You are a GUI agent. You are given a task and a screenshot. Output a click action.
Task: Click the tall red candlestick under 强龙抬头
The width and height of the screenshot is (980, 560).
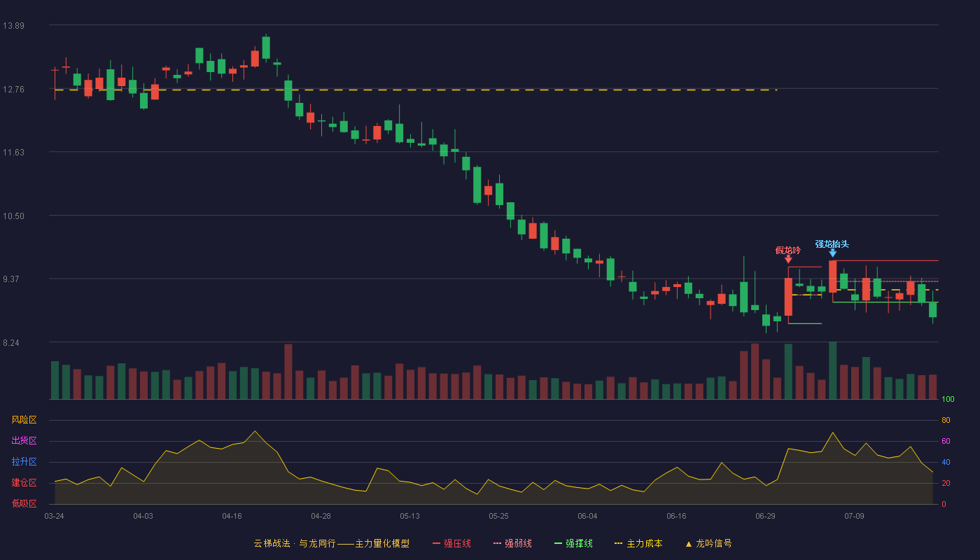pyautogui.click(x=832, y=277)
